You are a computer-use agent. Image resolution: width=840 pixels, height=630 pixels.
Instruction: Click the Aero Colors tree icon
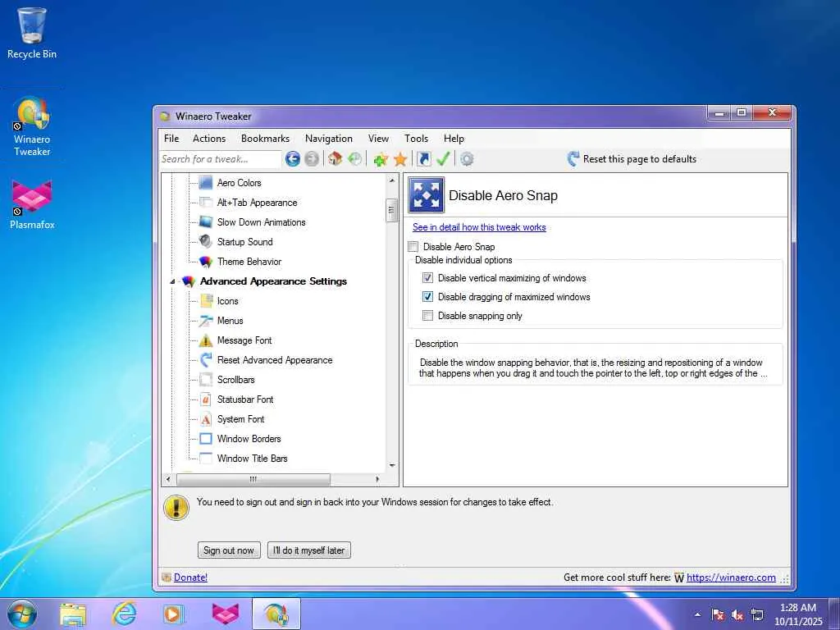point(206,183)
